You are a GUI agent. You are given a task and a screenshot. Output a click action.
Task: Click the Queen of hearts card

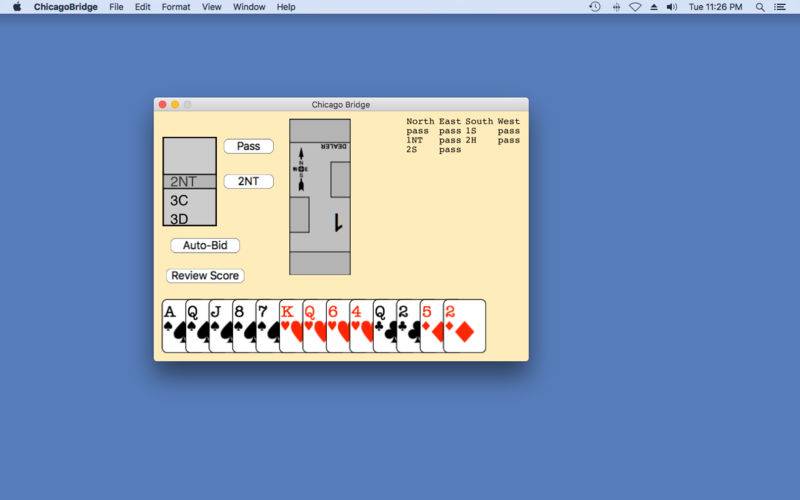[315, 326]
